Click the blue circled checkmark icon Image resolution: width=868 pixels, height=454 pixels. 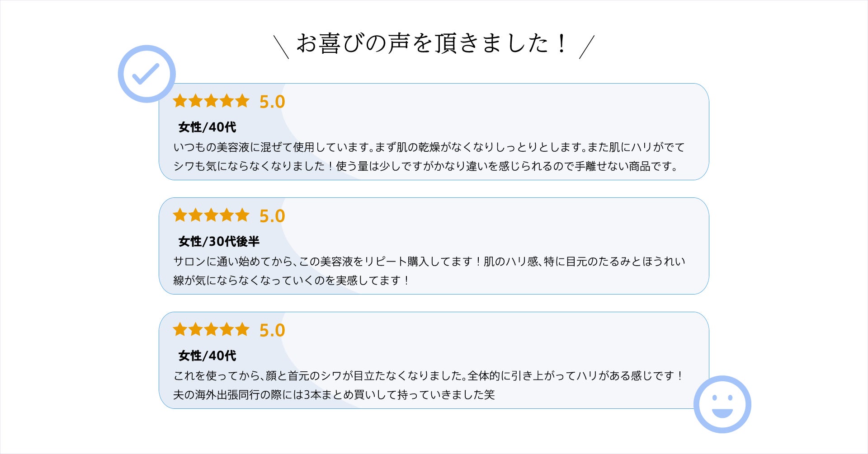pos(146,74)
